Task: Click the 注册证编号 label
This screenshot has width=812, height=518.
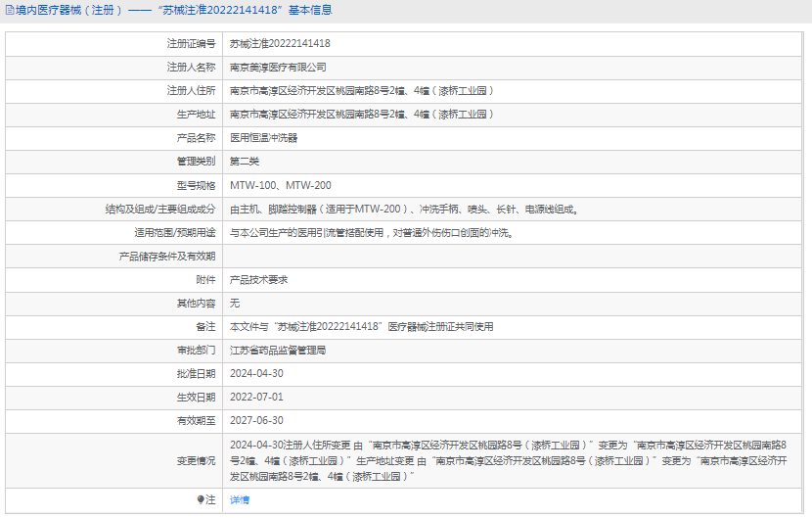Action: [191, 43]
